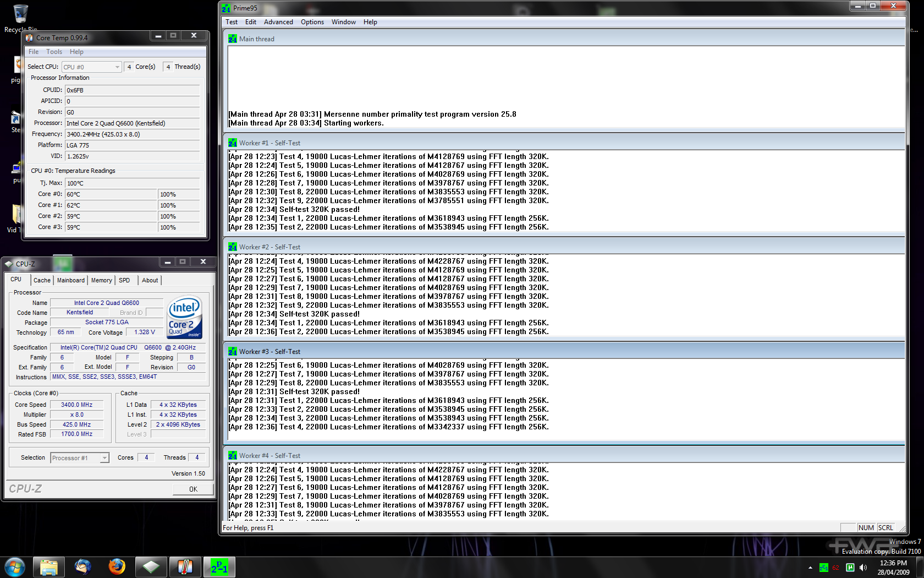
Task: Click Bus Speed value 425.0 MHz
Action: pyautogui.click(x=76, y=424)
